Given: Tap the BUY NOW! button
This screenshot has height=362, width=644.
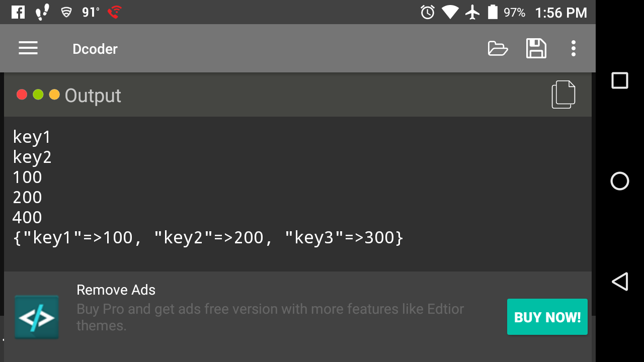Looking at the screenshot, I should point(547,317).
